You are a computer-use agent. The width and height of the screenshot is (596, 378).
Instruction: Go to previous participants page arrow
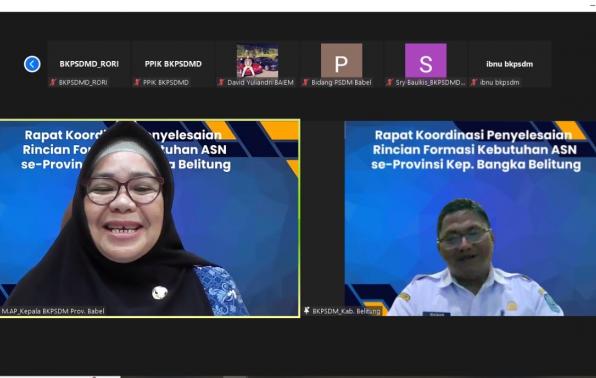(32, 64)
